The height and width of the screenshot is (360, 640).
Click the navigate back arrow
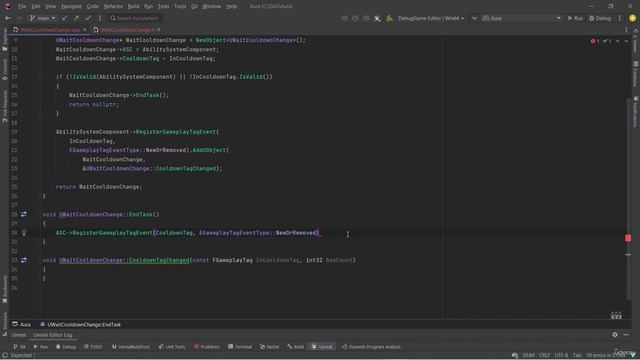tap(8, 18)
